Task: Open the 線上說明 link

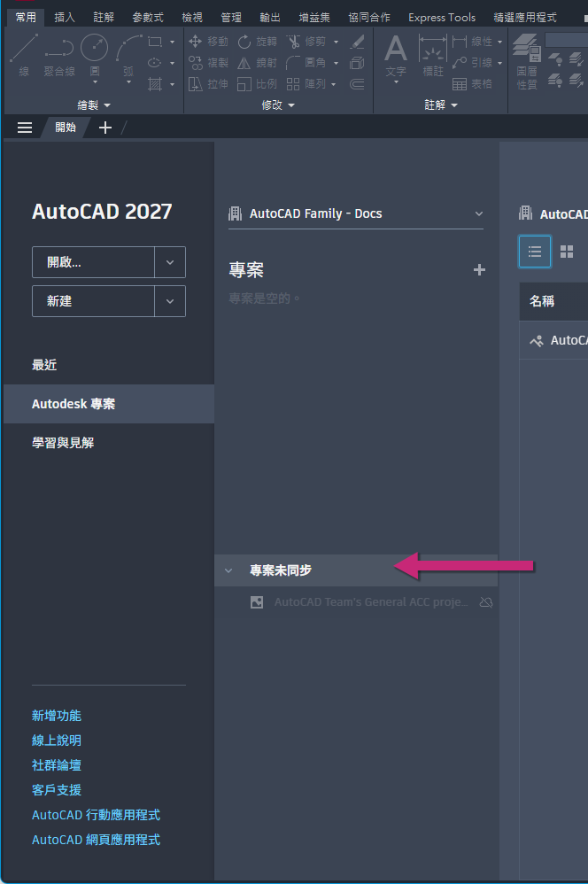Action: tap(57, 741)
